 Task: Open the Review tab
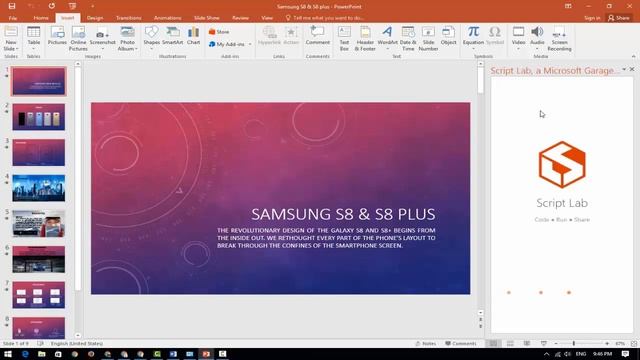tap(240, 18)
